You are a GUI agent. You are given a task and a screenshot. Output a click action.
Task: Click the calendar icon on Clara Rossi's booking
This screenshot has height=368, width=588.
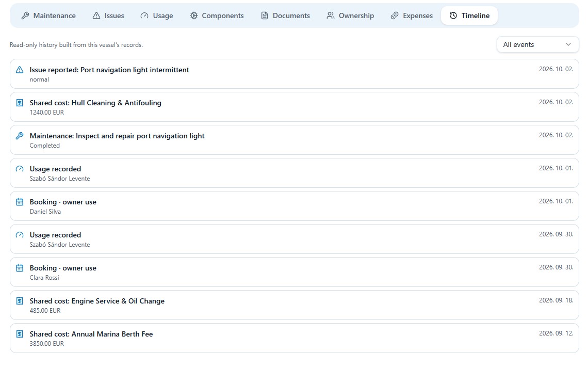[x=20, y=268]
